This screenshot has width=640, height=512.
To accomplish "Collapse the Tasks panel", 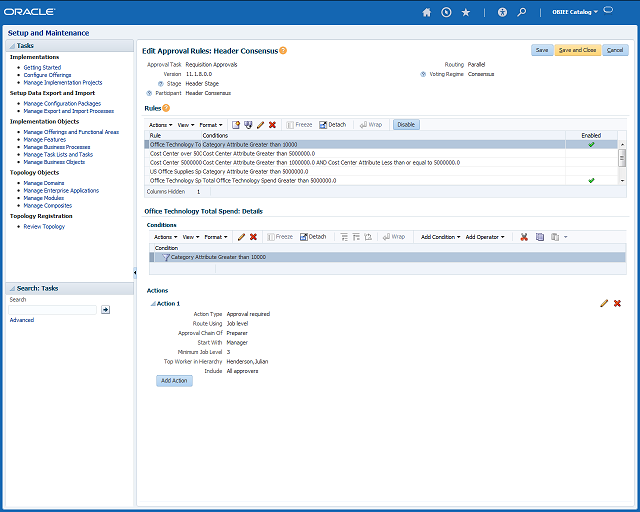I will tap(12, 46).
